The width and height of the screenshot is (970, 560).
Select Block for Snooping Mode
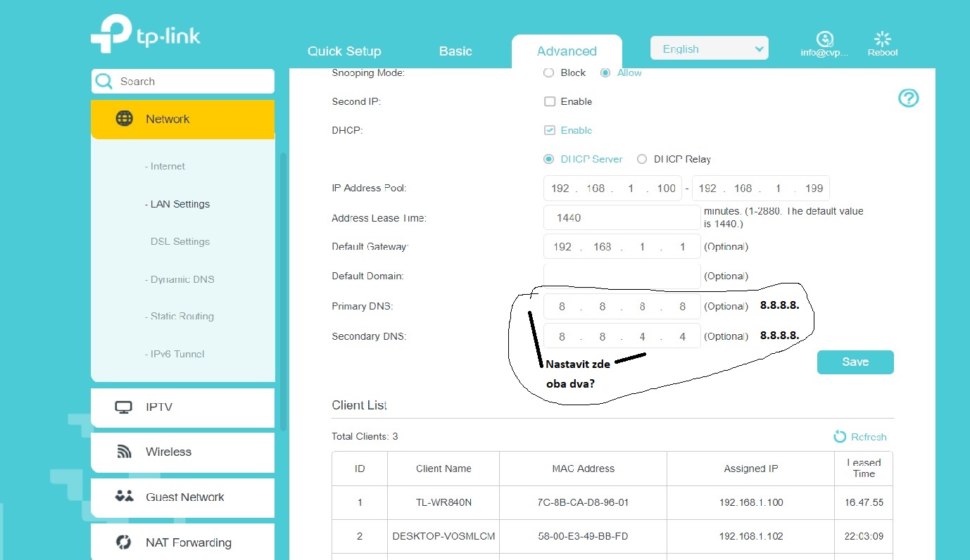point(549,72)
